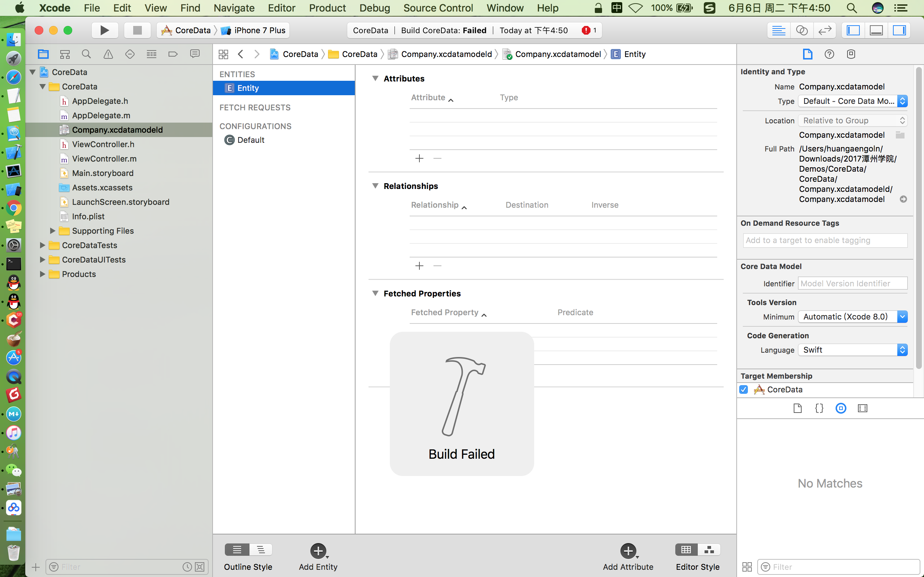This screenshot has height=577, width=924.
Task: Open the find navigator magnifier icon
Action: click(86, 54)
